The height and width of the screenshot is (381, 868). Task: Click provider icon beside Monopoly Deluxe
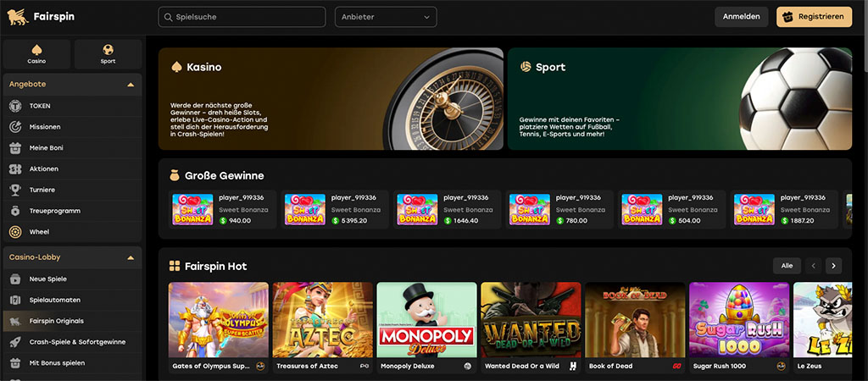coord(468,366)
